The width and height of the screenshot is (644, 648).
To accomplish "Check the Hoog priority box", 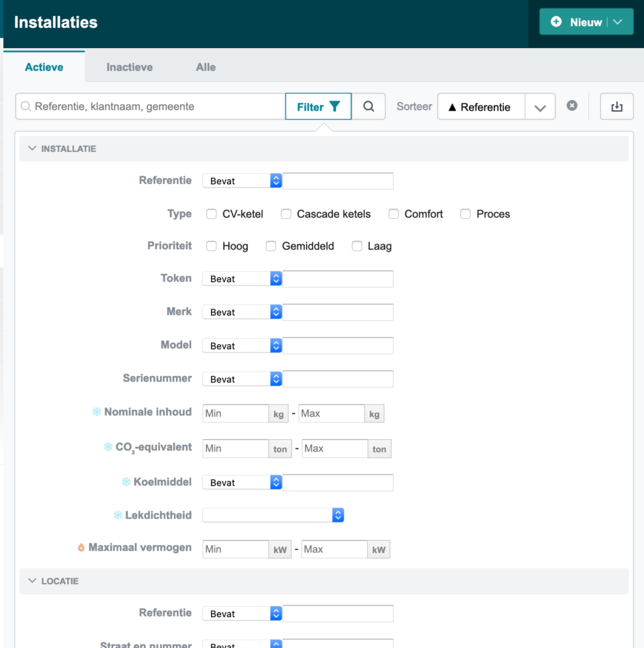I will (212, 246).
